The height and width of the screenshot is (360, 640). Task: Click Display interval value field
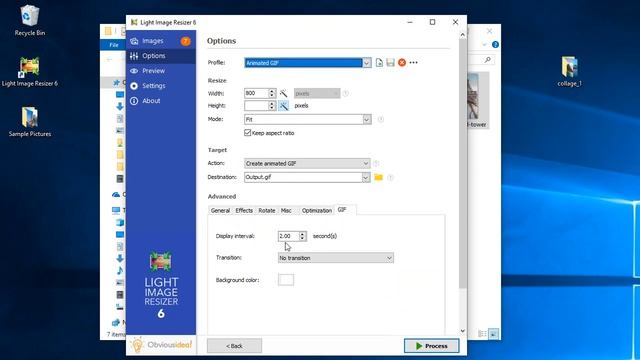click(x=288, y=236)
